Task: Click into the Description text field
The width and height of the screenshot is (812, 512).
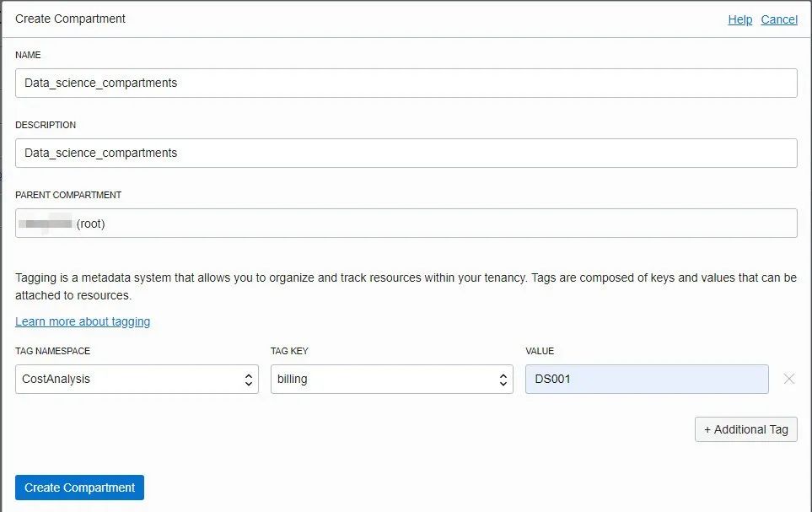Action: [x=406, y=154]
